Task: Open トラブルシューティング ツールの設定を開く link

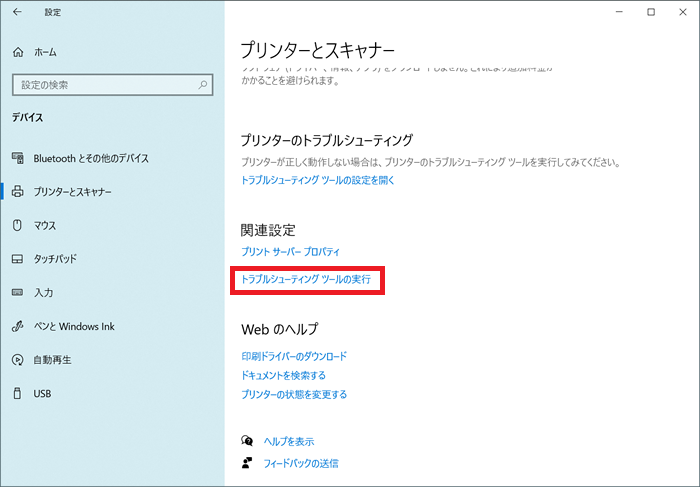Action: [318, 181]
